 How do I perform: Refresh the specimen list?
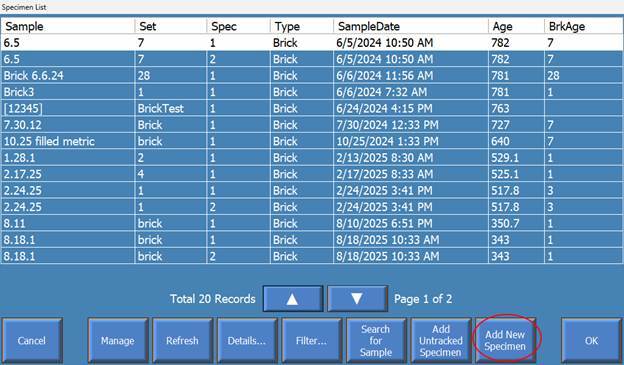pyautogui.click(x=182, y=340)
